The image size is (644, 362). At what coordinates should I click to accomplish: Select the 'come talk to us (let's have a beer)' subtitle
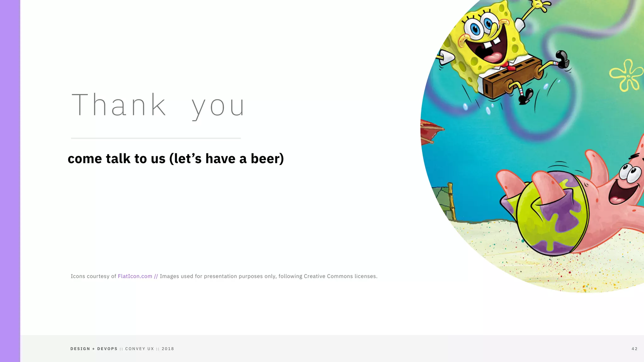click(x=176, y=159)
